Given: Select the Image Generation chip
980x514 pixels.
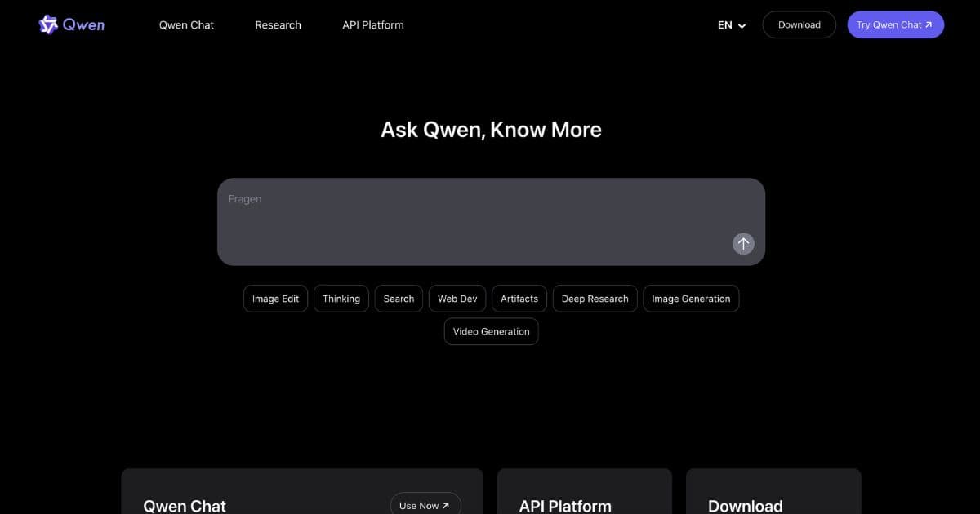Looking at the screenshot, I should click(691, 299).
